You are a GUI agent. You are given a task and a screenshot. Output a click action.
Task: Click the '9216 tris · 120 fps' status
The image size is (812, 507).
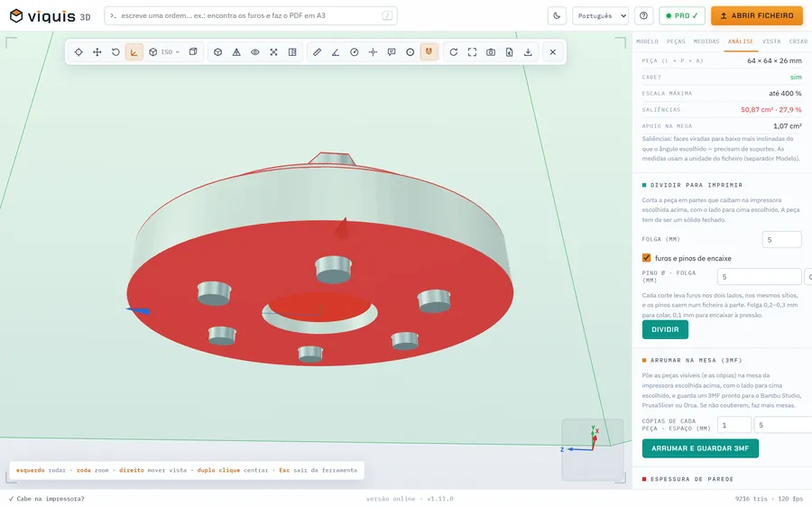point(769,499)
